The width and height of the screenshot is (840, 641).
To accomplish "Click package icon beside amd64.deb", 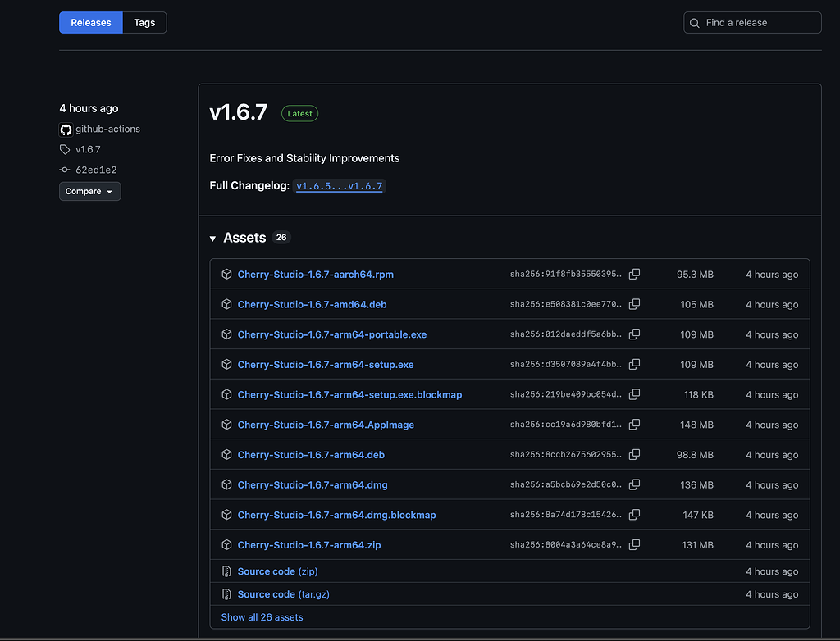I will point(226,304).
